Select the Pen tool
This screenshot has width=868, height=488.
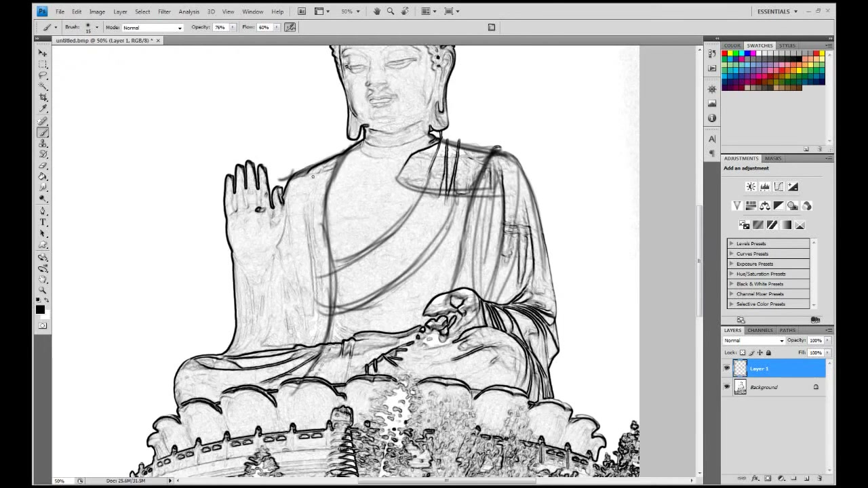click(x=43, y=211)
